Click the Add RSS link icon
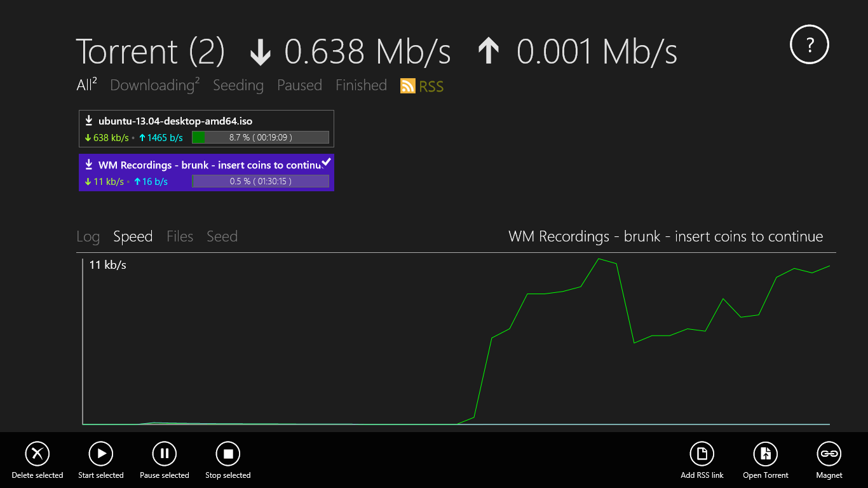The height and width of the screenshot is (488, 868). coord(702,454)
